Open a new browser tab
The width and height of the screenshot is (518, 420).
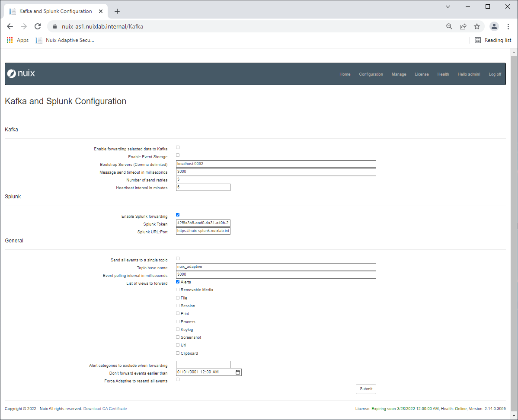point(117,11)
